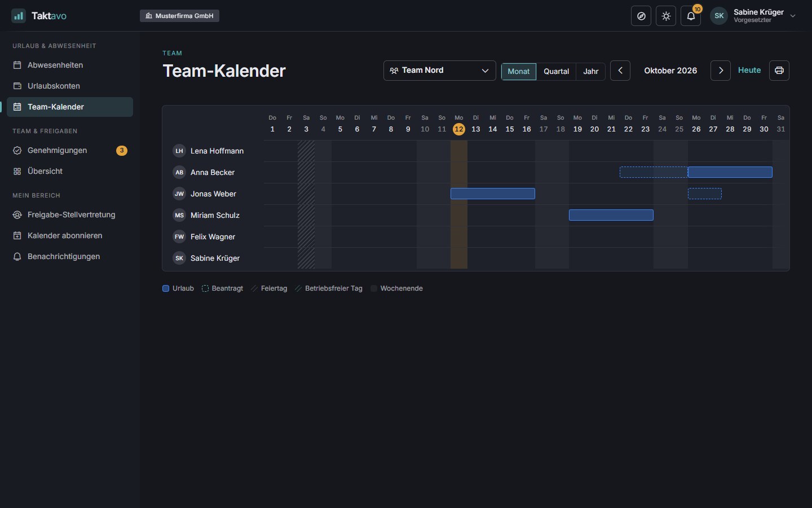The height and width of the screenshot is (508, 812).
Task: Click Sabine Krüger's SK avatar in calendar
Action: point(179,258)
